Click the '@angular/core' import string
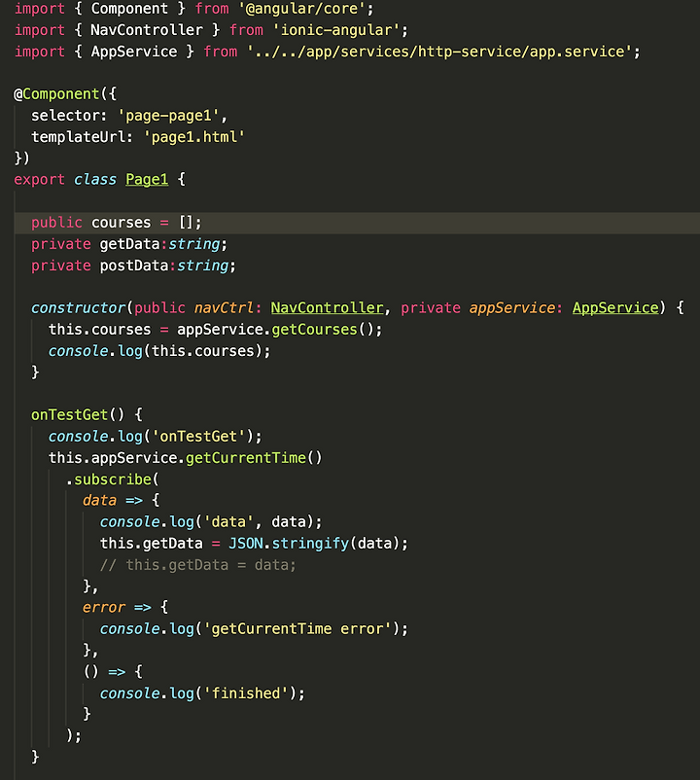 301,9
